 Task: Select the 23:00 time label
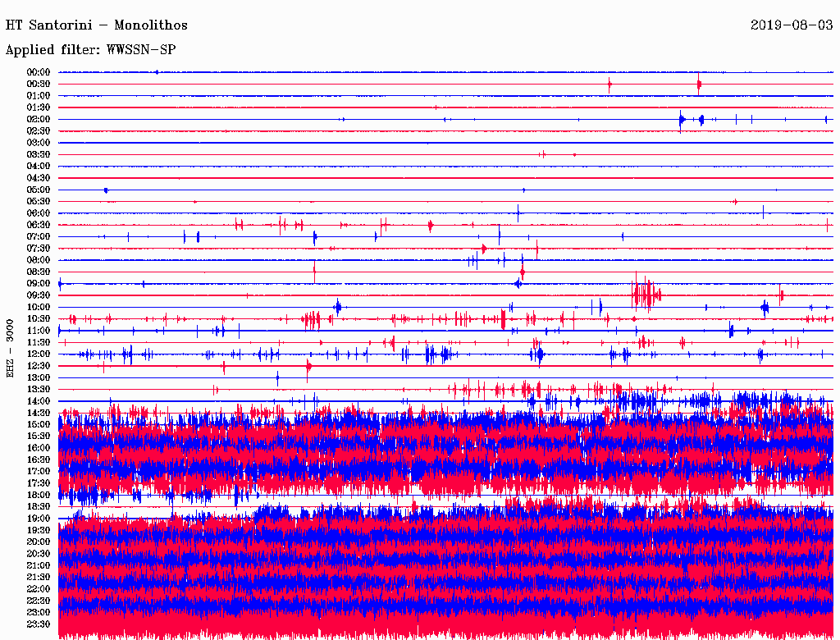[x=39, y=613]
